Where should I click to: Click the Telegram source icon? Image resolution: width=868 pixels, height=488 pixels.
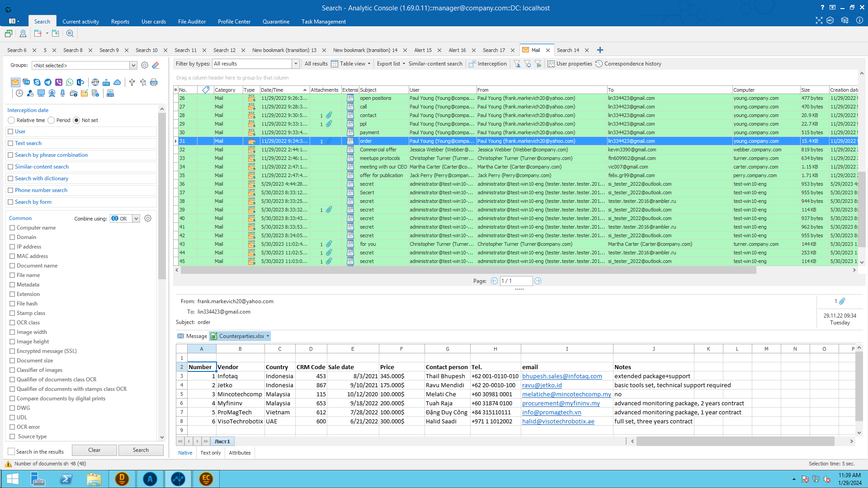click(48, 82)
